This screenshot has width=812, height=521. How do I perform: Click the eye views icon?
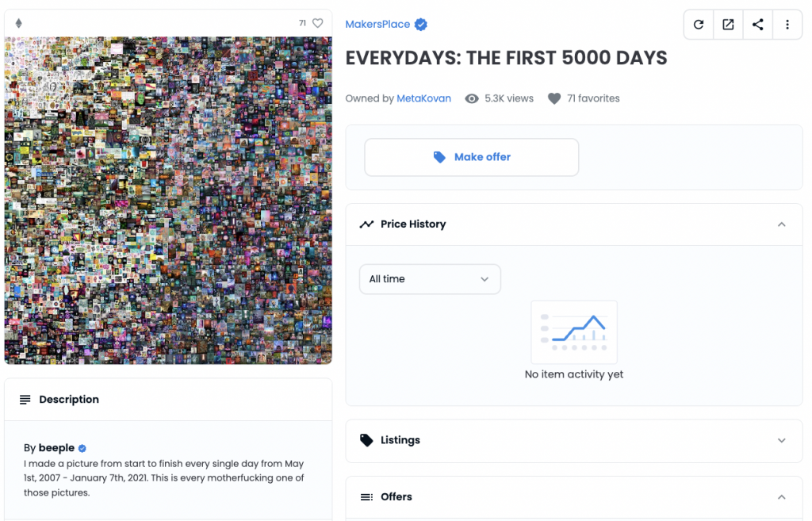click(x=471, y=98)
